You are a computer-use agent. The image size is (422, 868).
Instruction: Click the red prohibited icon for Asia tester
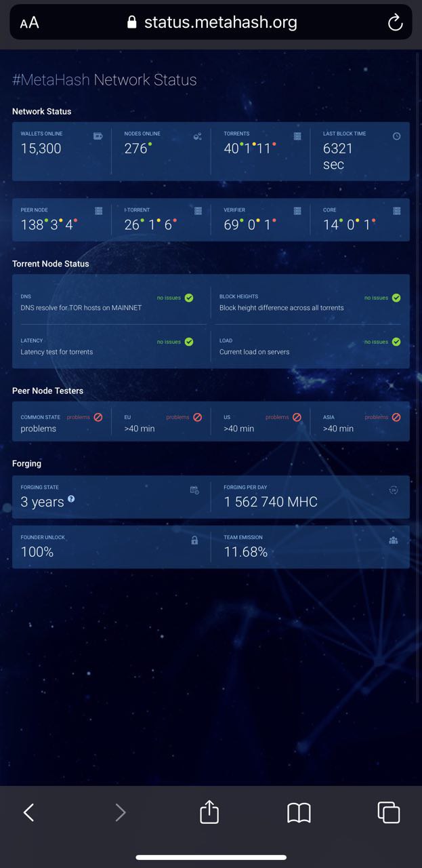[396, 417]
